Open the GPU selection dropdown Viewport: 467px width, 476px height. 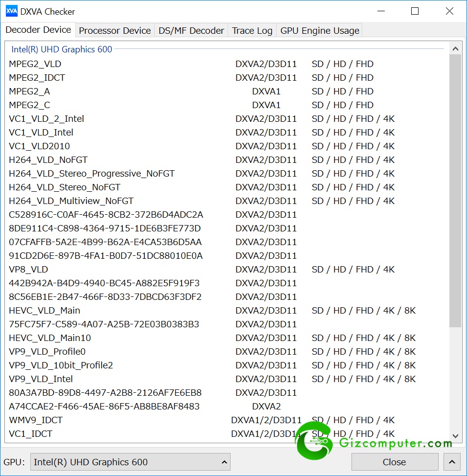[130, 462]
